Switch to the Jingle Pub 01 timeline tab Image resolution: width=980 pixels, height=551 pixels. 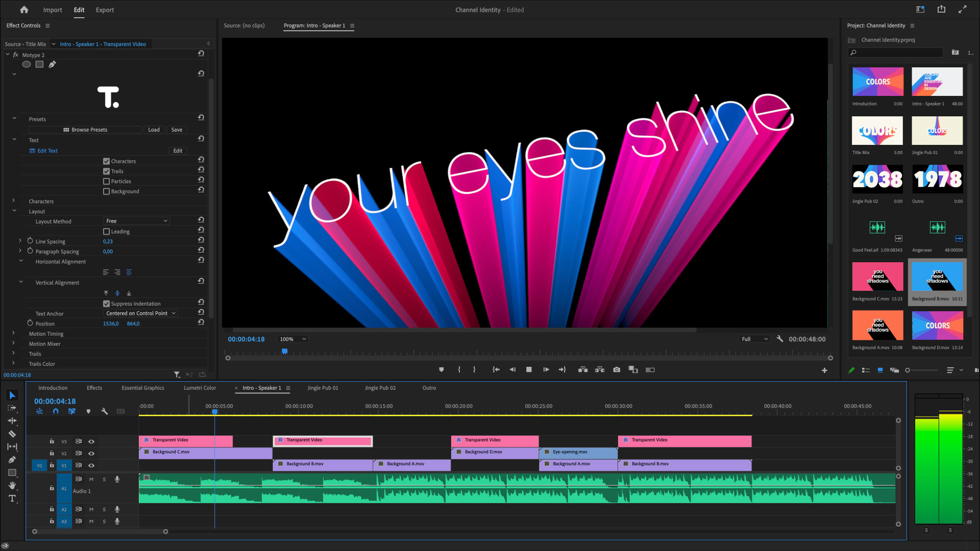323,388
